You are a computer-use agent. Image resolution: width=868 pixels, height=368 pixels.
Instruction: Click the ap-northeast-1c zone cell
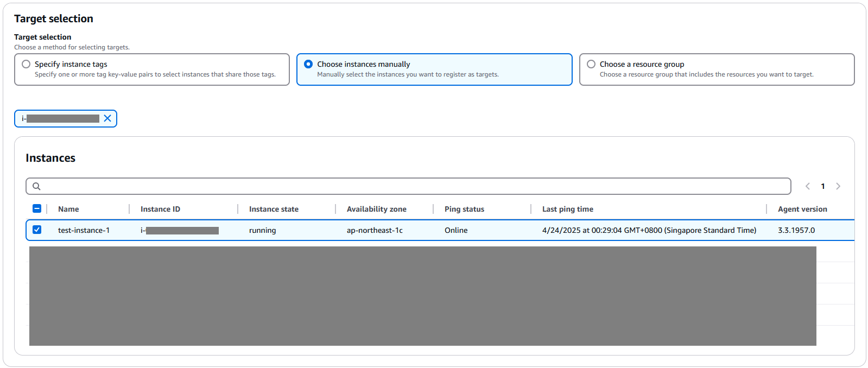tap(375, 230)
